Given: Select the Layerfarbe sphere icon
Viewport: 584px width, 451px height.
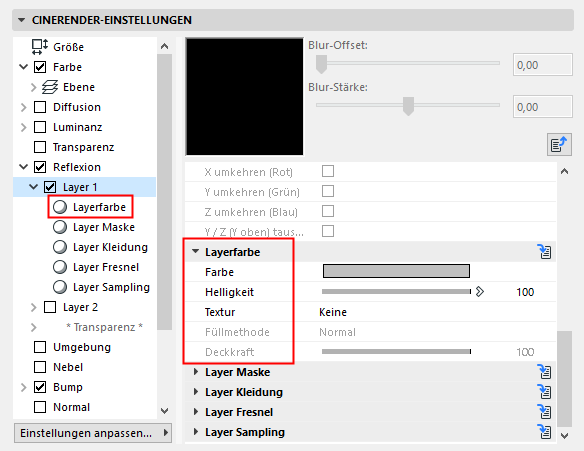Looking at the screenshot, I should pyautogui.click(x=60, y=207).
